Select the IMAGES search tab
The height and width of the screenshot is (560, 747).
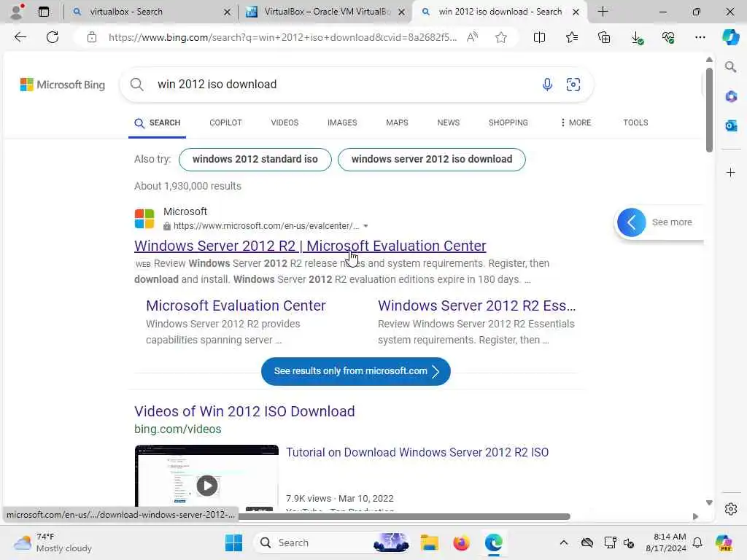(342, 122)
